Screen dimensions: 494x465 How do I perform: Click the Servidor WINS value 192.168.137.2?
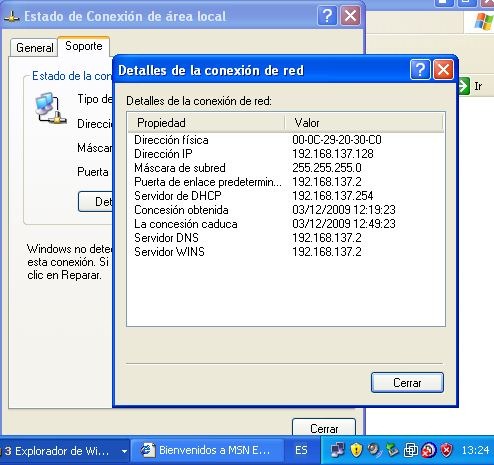pos(327,252)
